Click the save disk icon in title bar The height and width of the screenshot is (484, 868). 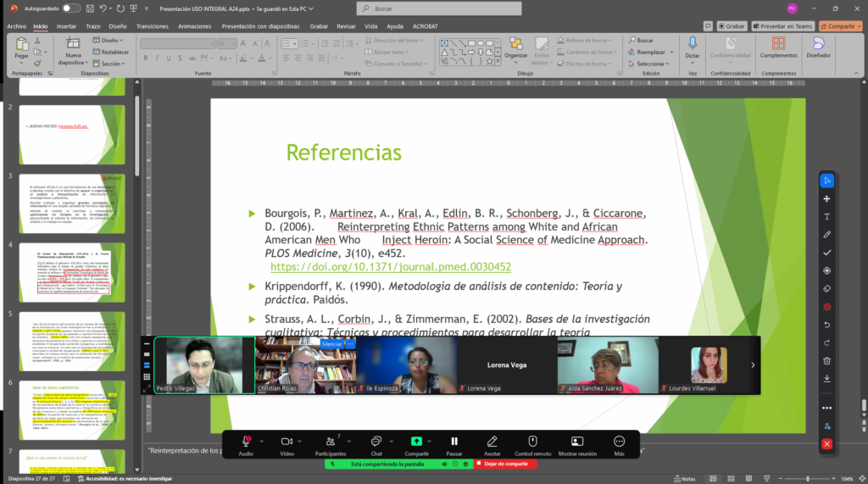click(90, 8)
